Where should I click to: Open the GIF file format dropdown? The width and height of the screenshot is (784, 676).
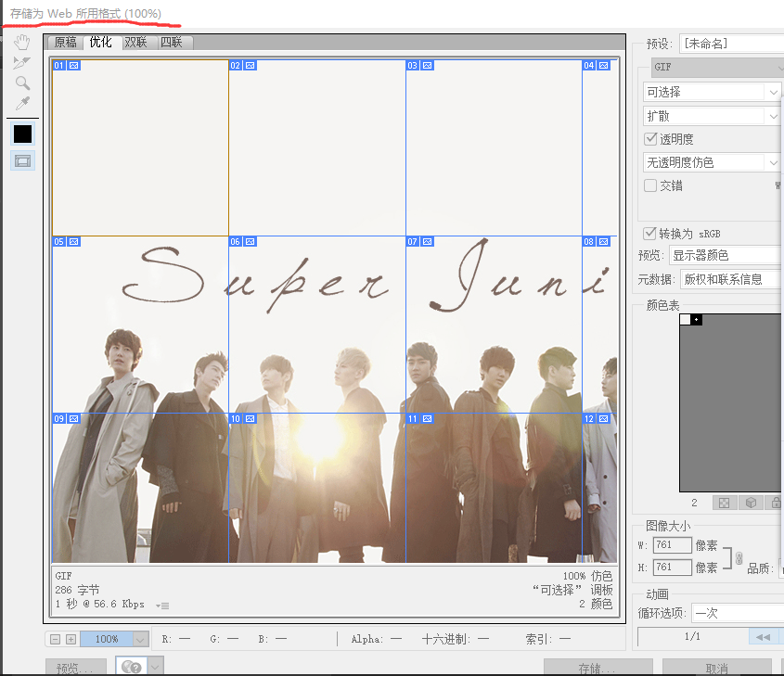click(717, 67)
